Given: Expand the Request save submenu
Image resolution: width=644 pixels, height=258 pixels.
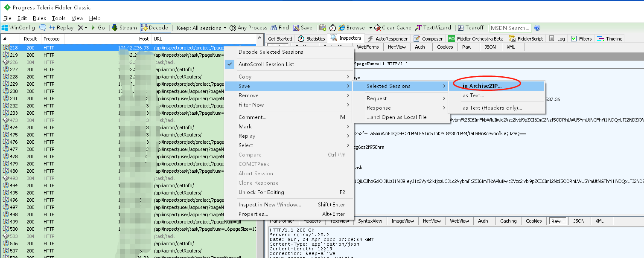Looking at the screenshot, I should click(x=400, y=99).
